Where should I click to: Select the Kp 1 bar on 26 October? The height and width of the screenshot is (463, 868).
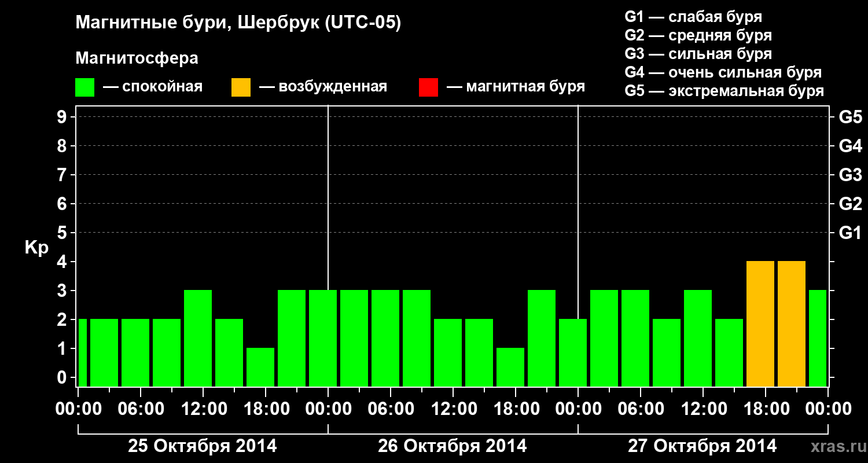coord(510,367)
